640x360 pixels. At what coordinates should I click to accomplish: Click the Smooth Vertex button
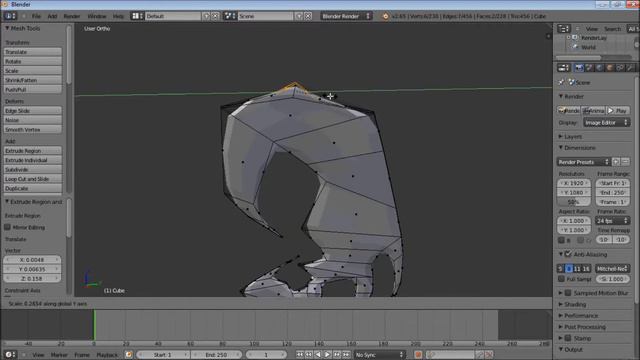pos(33,129)
